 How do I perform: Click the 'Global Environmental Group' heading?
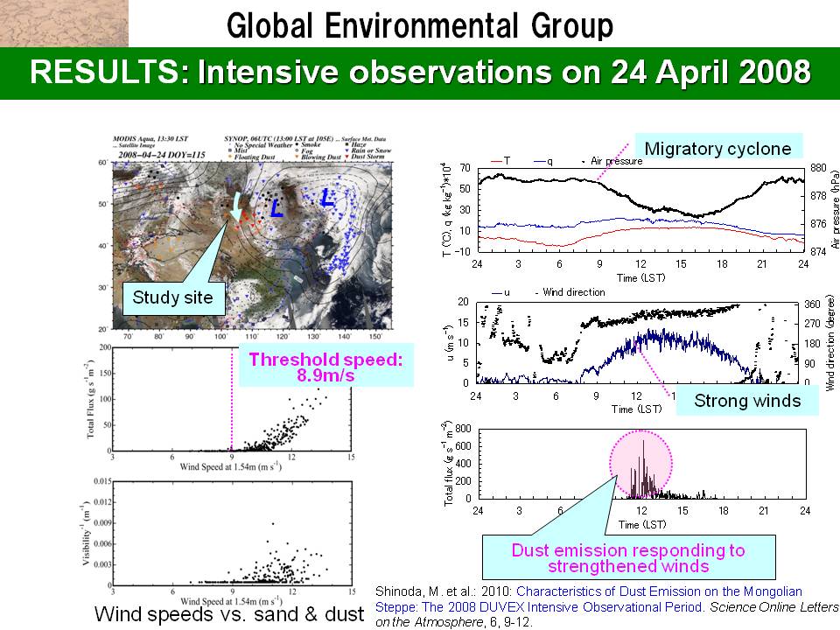point(420,24)
